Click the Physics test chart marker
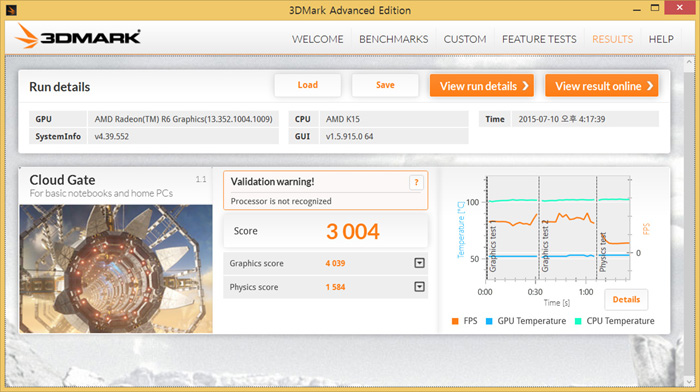 [603, 252]
